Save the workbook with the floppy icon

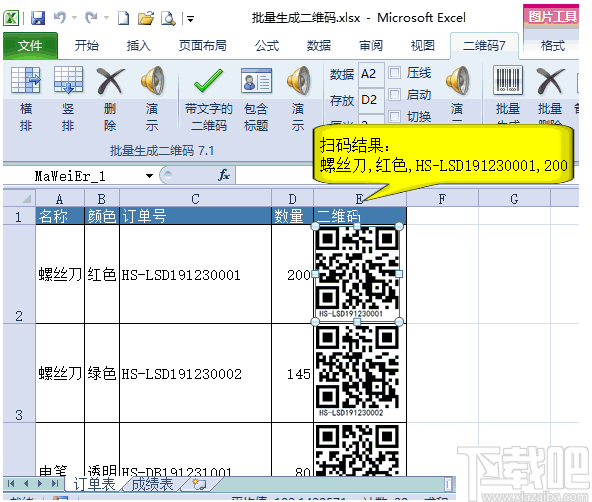tap(38, 18)
